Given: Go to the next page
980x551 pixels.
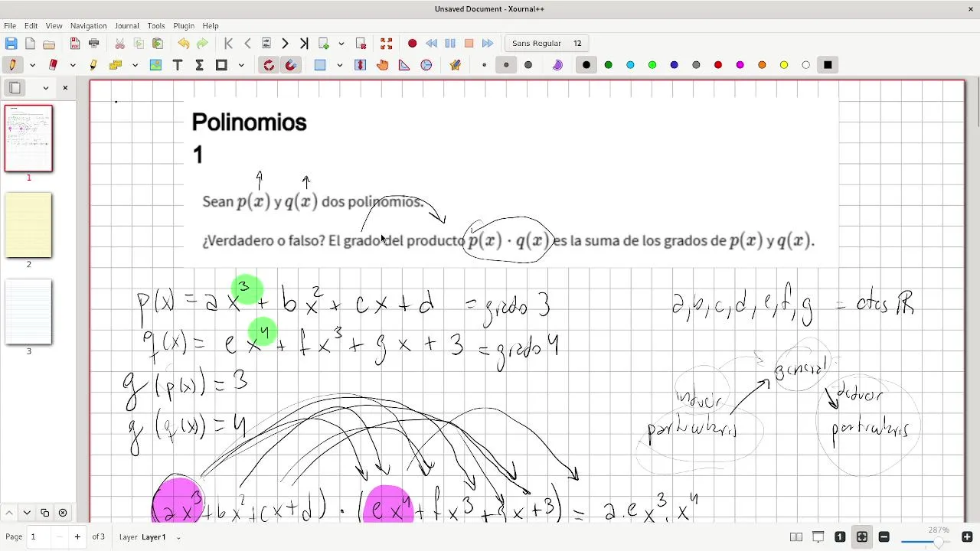Looking at the screenshot, I should 285,44.
